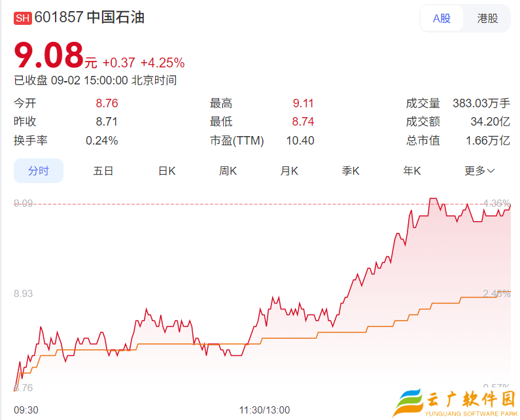520x420 pixels.
Task: Click the 成交量 label
Action: (423, 103)
